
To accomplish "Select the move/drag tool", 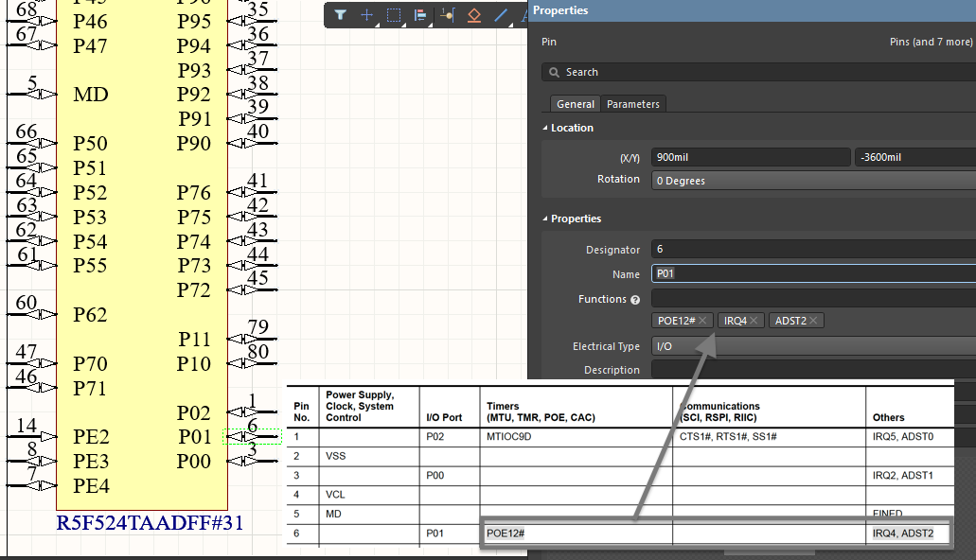I will 365,14.
